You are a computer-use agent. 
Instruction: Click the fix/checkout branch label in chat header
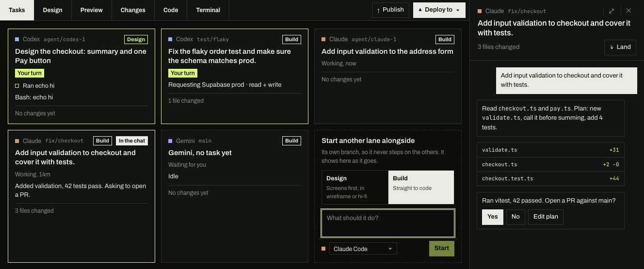pyautogui.click(x=527, y=11)
